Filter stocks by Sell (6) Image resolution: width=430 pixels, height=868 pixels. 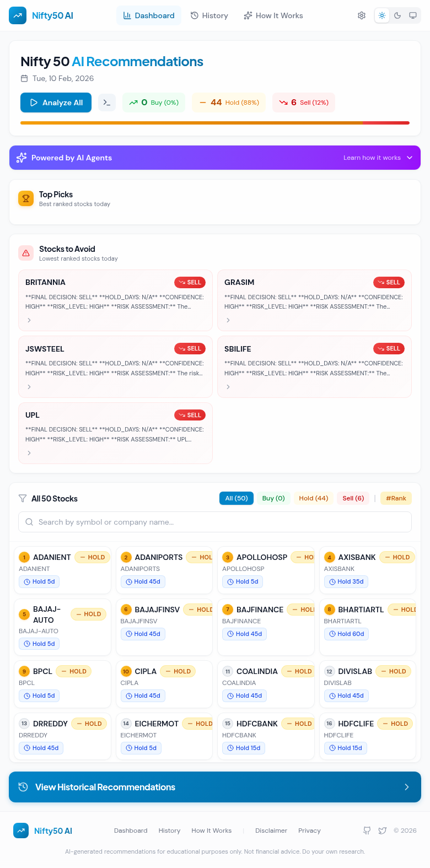pos(353,498)
